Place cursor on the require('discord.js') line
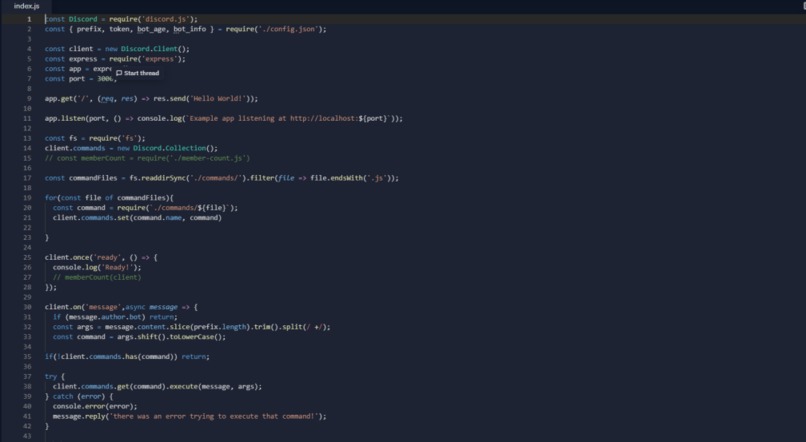Screen dimensions: 806x442 coord(121,19)
